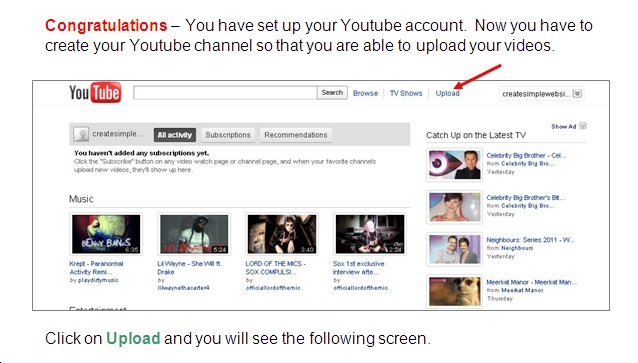Click the Upload link
The width and height of the screenshot is (638, 363).
pos(447,93)
